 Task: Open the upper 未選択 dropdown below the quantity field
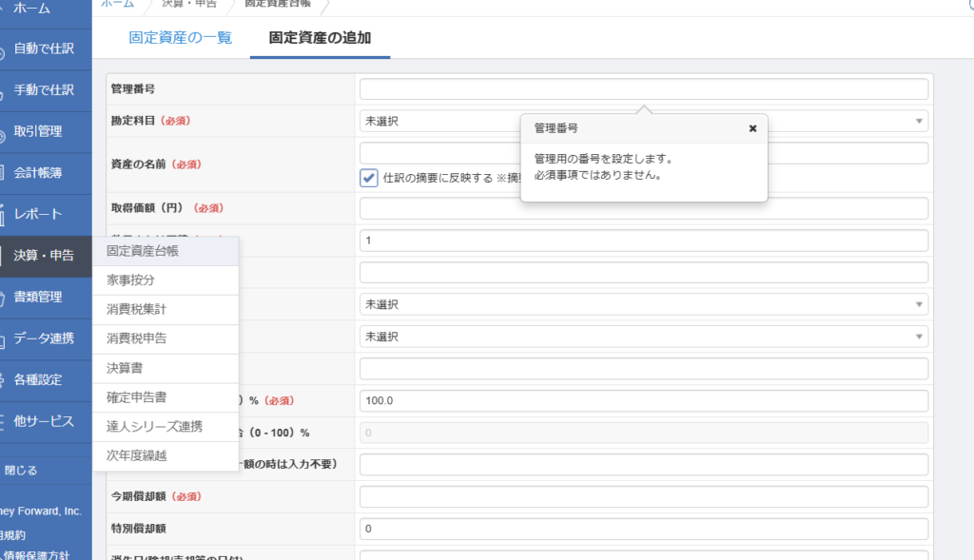[x=643, y=304]
